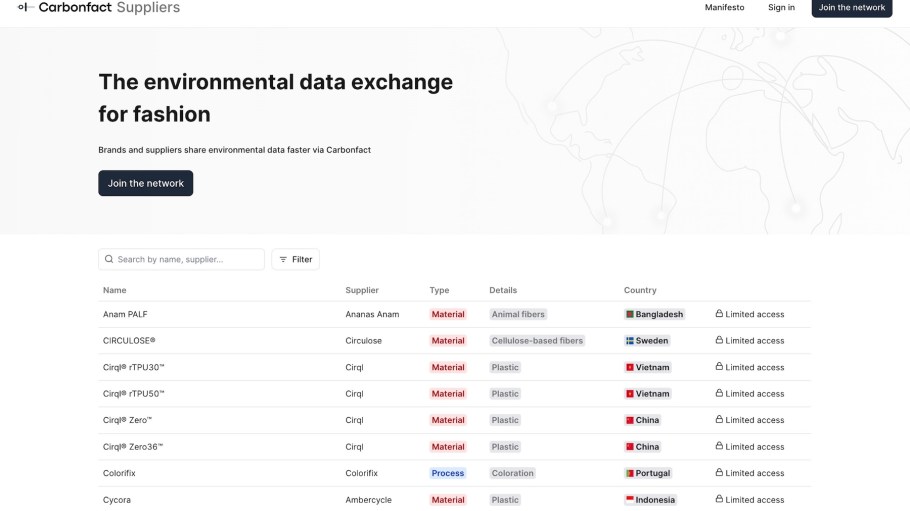The image size is (910, 511).
Task: Focus the search by name field
Action: [181, 260]
